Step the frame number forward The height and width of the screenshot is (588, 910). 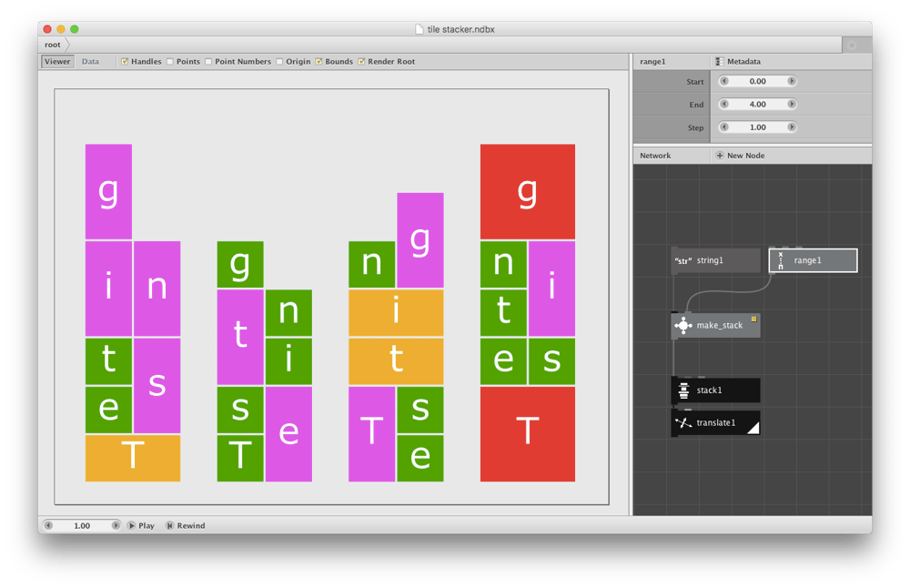[116, 526]
